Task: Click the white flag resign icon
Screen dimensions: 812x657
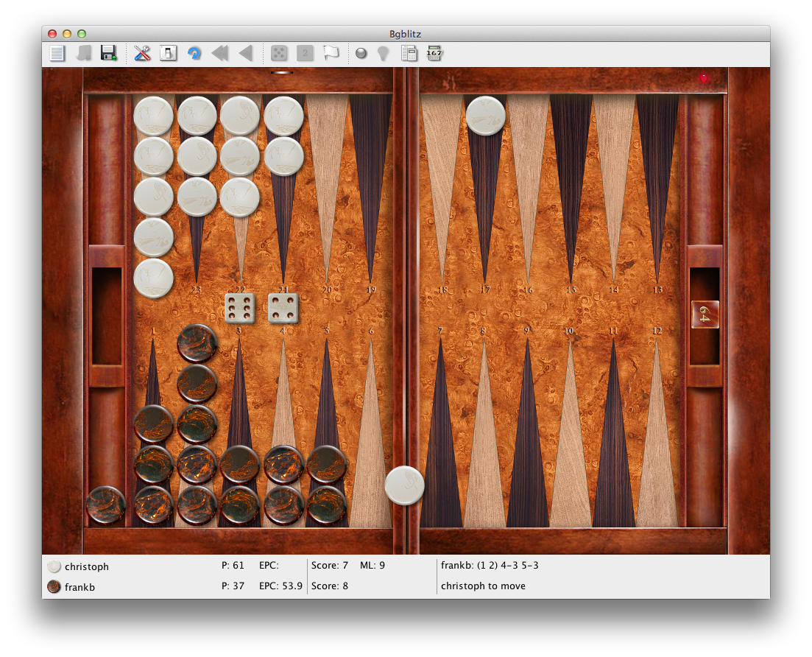Action: click(331, 53)
